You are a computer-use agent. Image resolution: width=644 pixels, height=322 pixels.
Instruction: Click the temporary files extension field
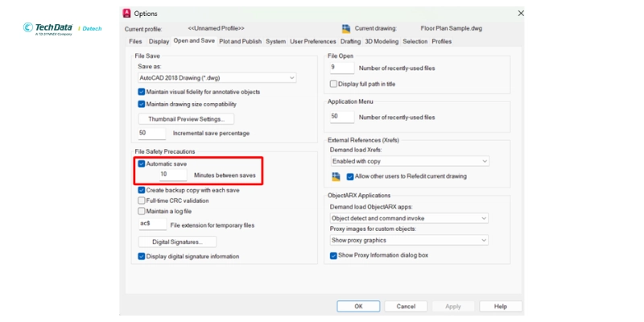coord(152,225)
